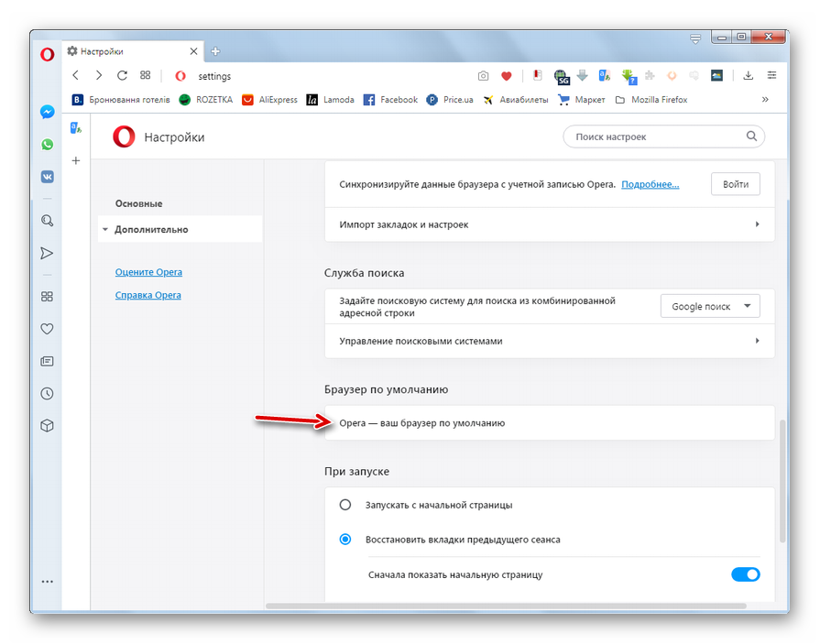820x644 pixels.
Task: Show more bookmarks with double chevron
Action: click(765, 99)
